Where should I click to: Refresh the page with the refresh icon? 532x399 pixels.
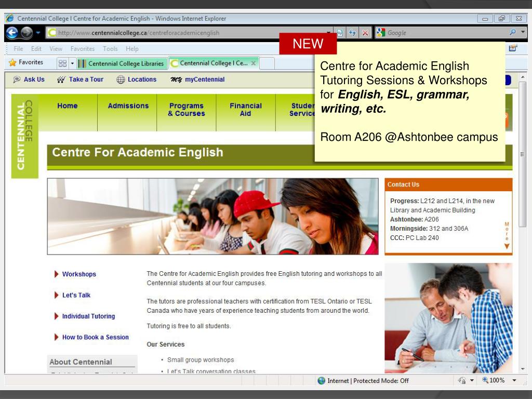coord(353,33)
